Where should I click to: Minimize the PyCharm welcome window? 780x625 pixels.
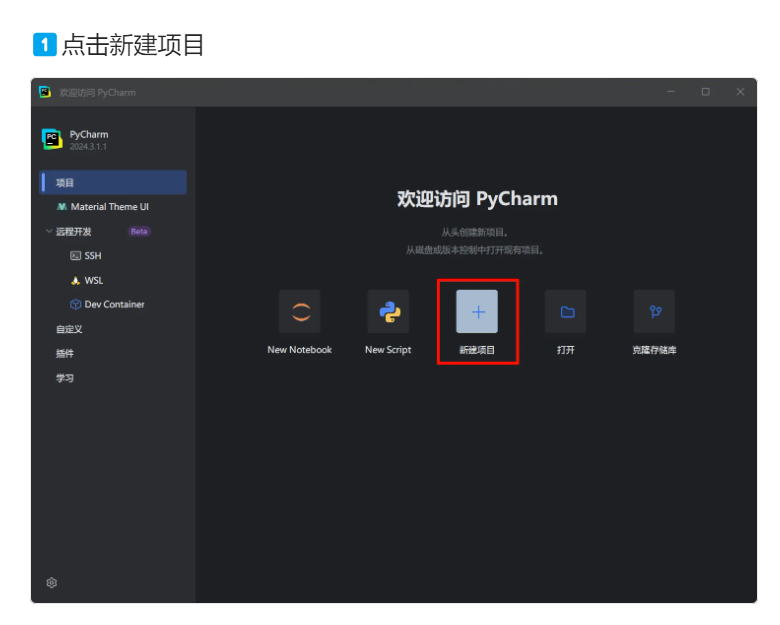point(671,92)
